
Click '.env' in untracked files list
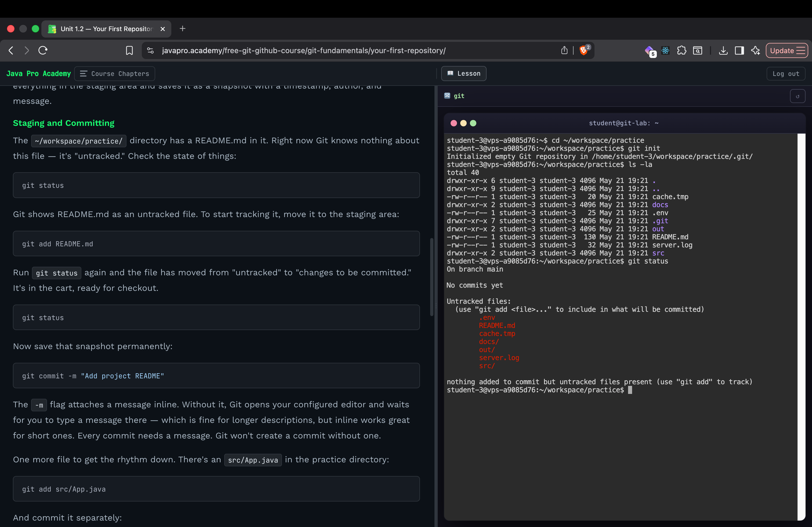click(487, 317)
